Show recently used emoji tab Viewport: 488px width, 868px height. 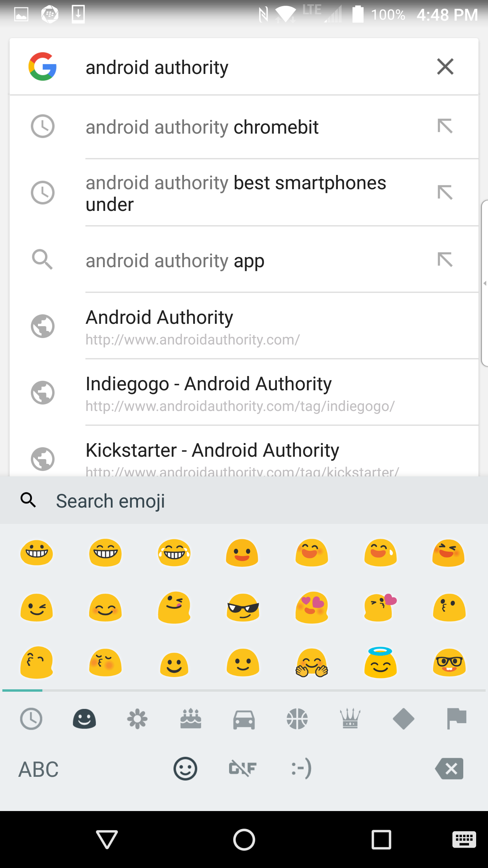[x=31, y=719]
